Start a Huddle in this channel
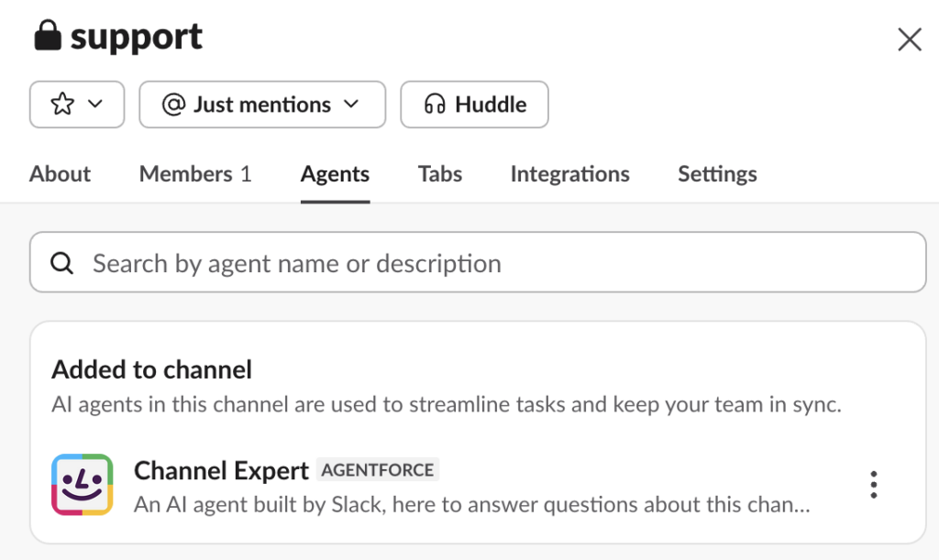The image size is (939, 560). pyautogui.click(x=474, y=104)
